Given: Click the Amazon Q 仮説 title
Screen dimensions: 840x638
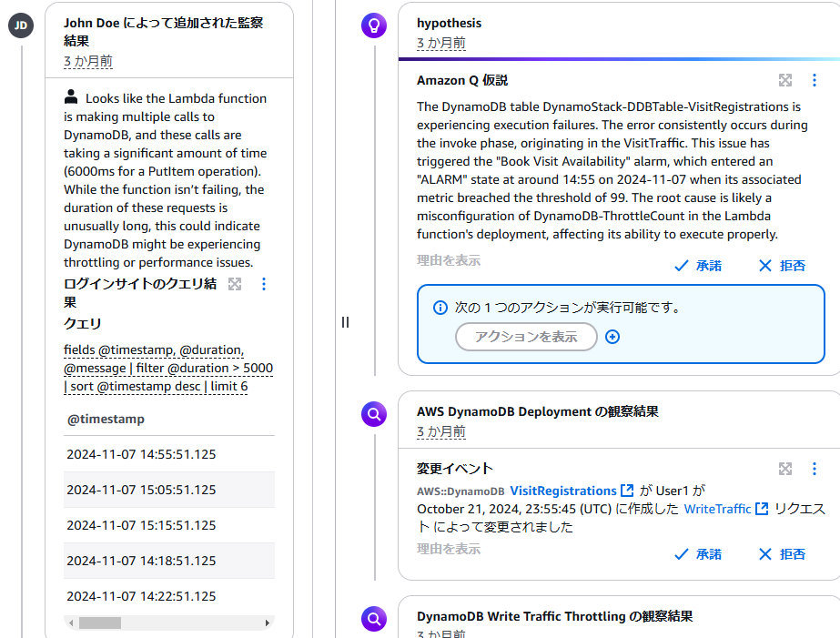Looking at the screenshot, I should tap(462, 80).
